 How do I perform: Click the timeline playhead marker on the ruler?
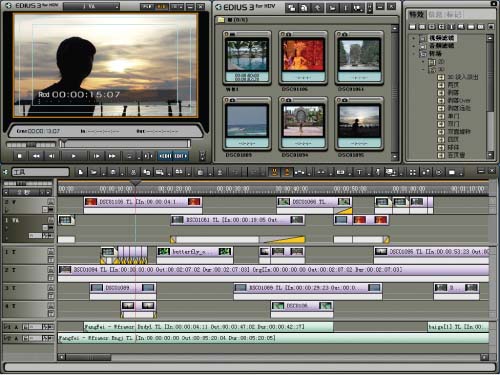pyautogui.click(x=135, y=183)
